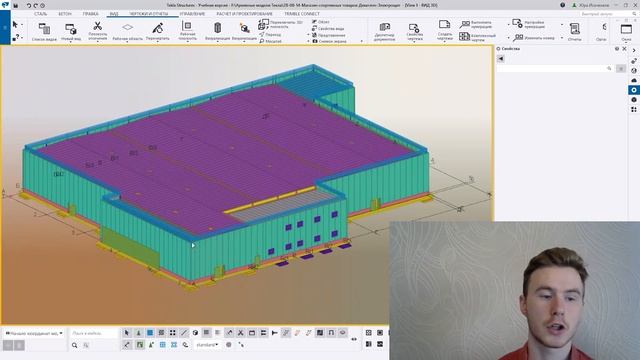
Task: Expand the arrow next to Снимок экрана
Action: pyautogui.click(x=361, y=41)
